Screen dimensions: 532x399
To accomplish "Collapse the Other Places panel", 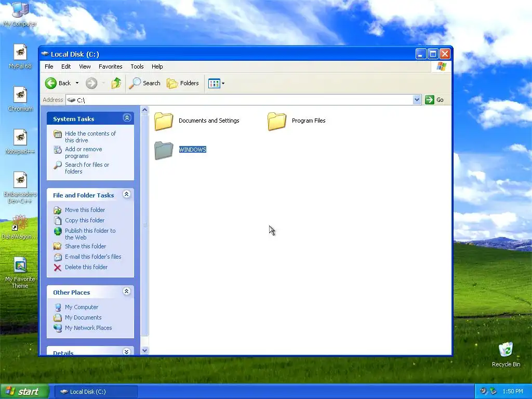I will point(127,291).
